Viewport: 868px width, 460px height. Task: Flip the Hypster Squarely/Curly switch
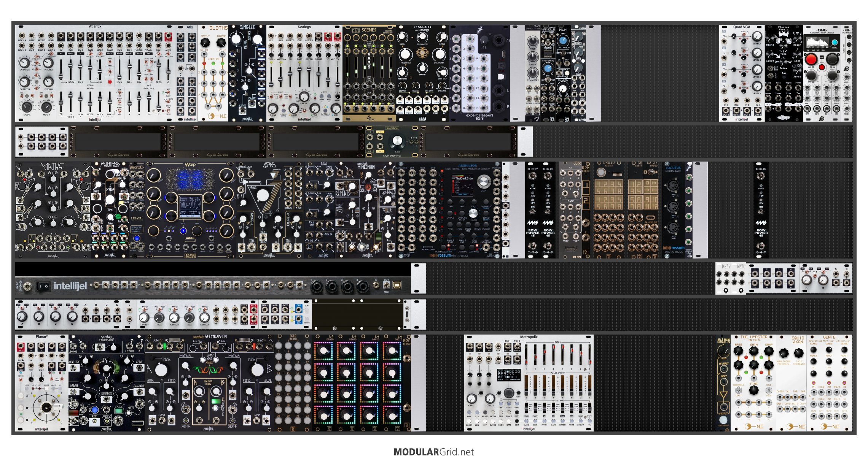(738, 390)
